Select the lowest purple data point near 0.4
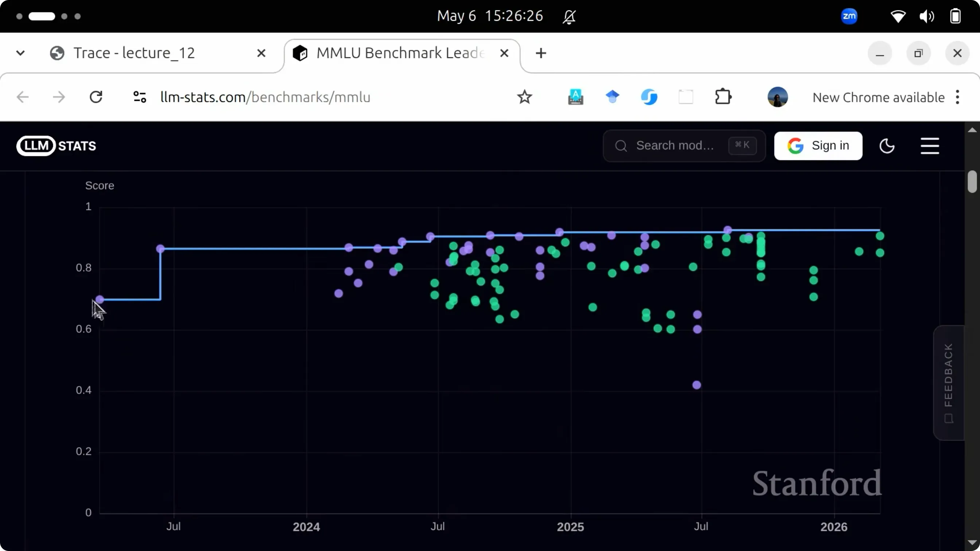This screenshot has height=551, width=980. (x=697, y=385)
